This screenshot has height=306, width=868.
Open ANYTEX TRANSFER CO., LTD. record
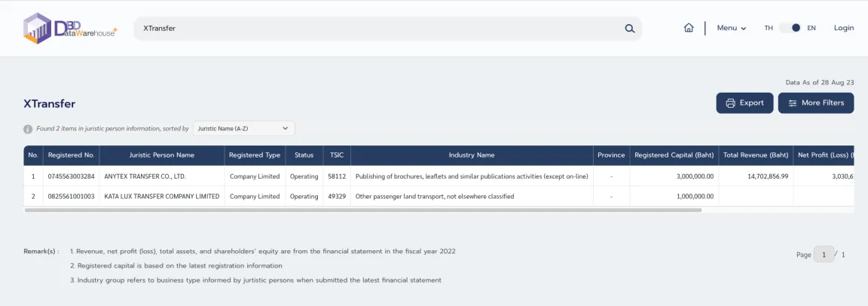point(145,176)
